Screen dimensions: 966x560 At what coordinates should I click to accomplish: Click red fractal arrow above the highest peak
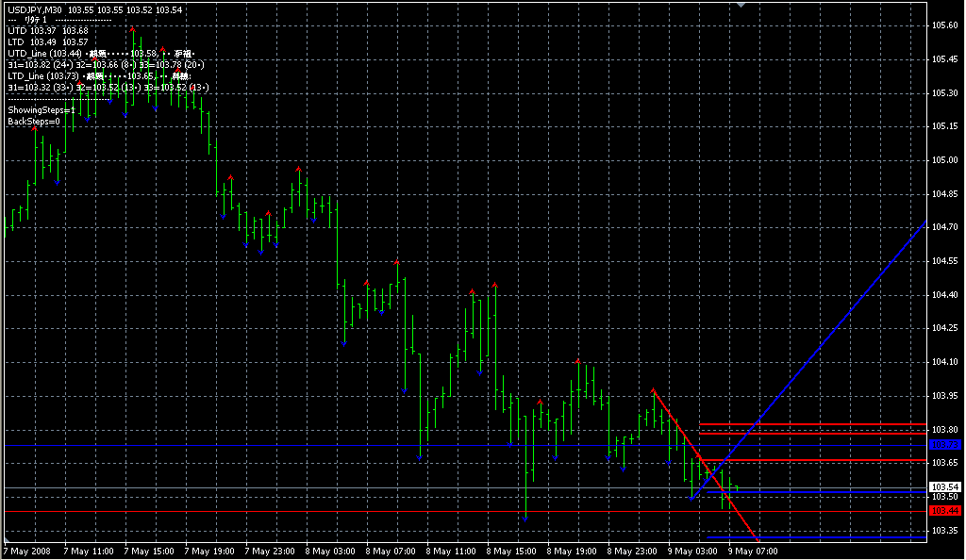tap(132, 29)
